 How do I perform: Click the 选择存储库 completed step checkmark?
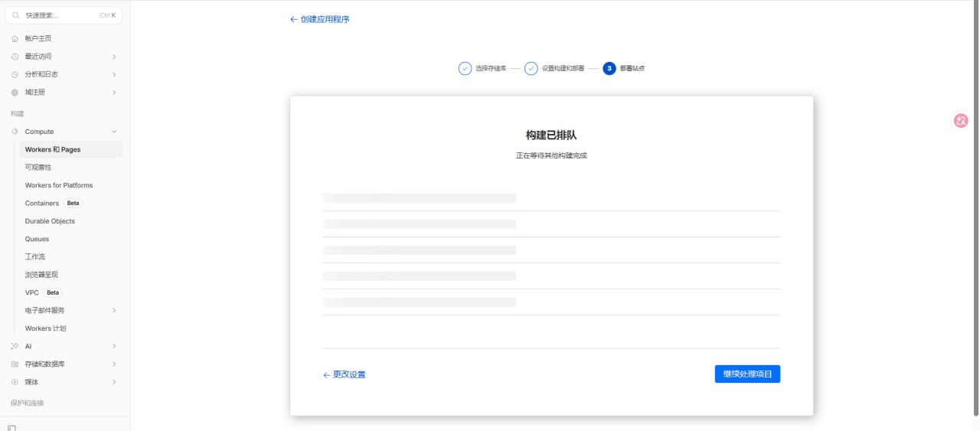click(465, 68)
